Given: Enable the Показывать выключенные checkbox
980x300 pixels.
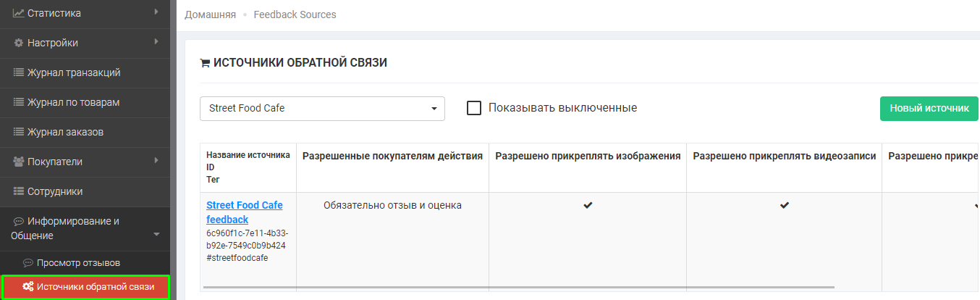Looking at the screenshot, I should pos(474,108).
